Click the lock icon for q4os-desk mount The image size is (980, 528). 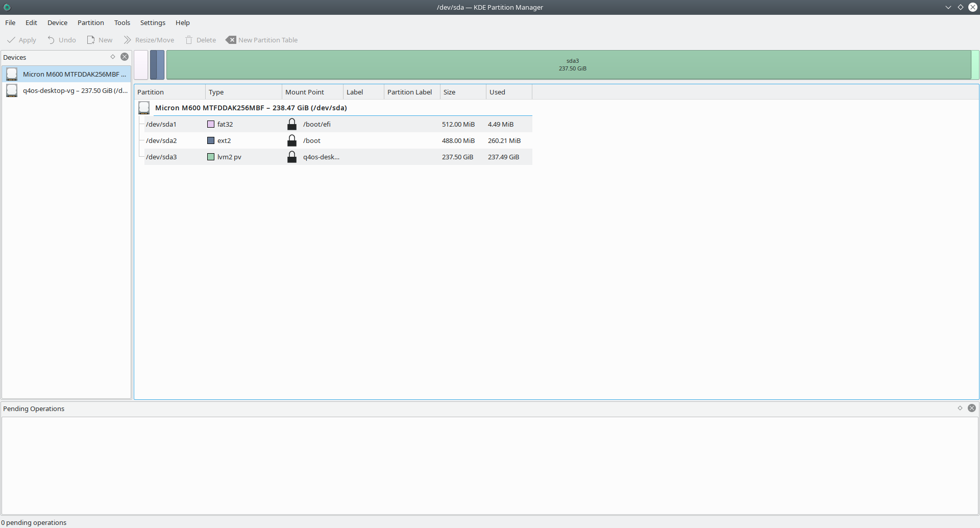coord(292,157)
